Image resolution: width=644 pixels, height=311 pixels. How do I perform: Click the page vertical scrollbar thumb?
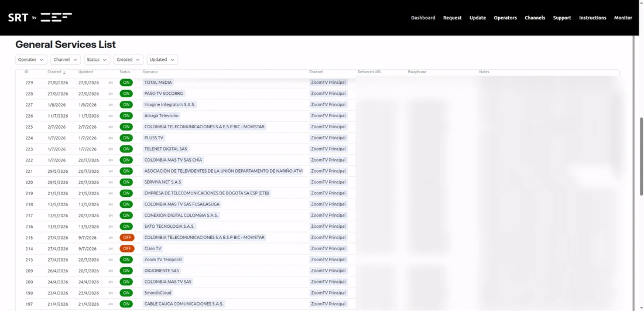(642, 156)
